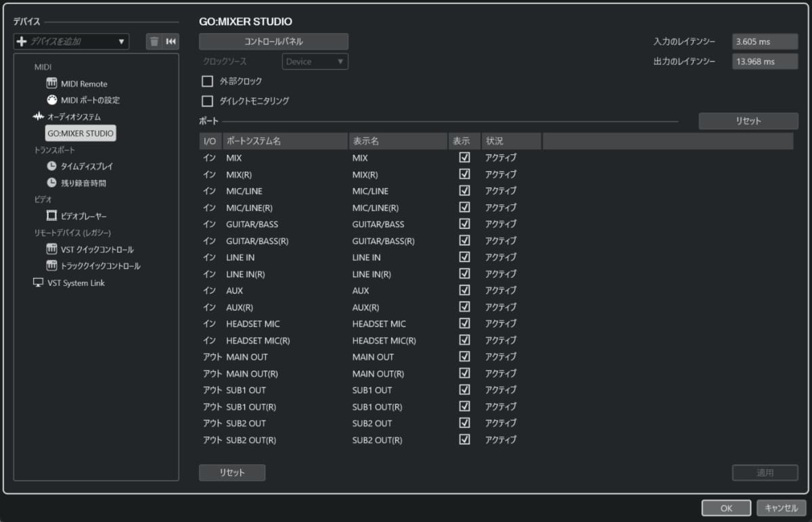Uncheck visibility for MIC/LINE port
Image resolution: width=812 pixels, height=522 pixels.
[x=464, y=191]
